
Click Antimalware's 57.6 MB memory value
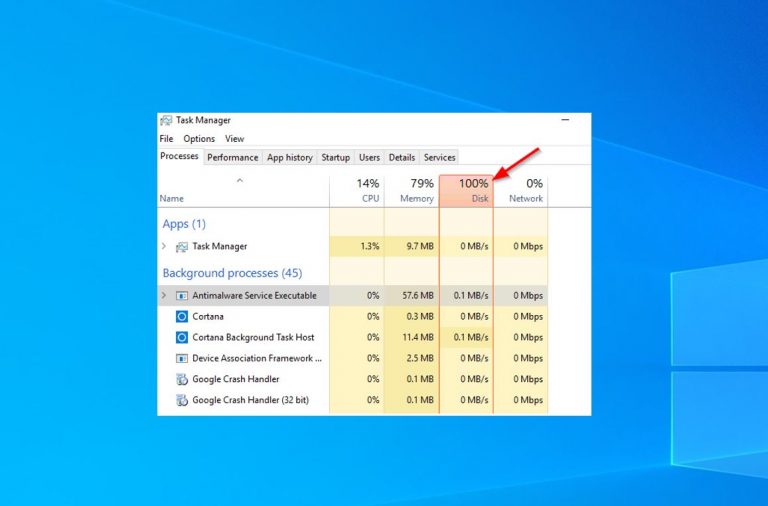pos(418,295)
